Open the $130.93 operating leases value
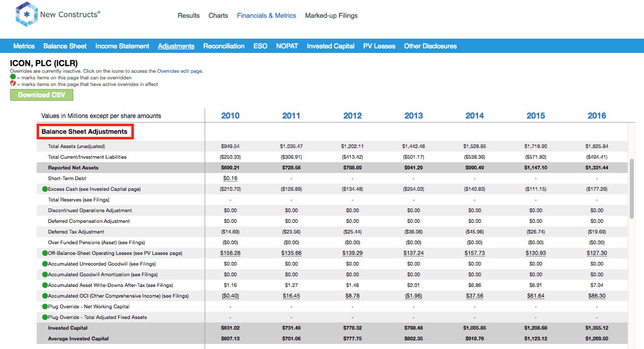The image size is (644, 349). pos(536,253)
